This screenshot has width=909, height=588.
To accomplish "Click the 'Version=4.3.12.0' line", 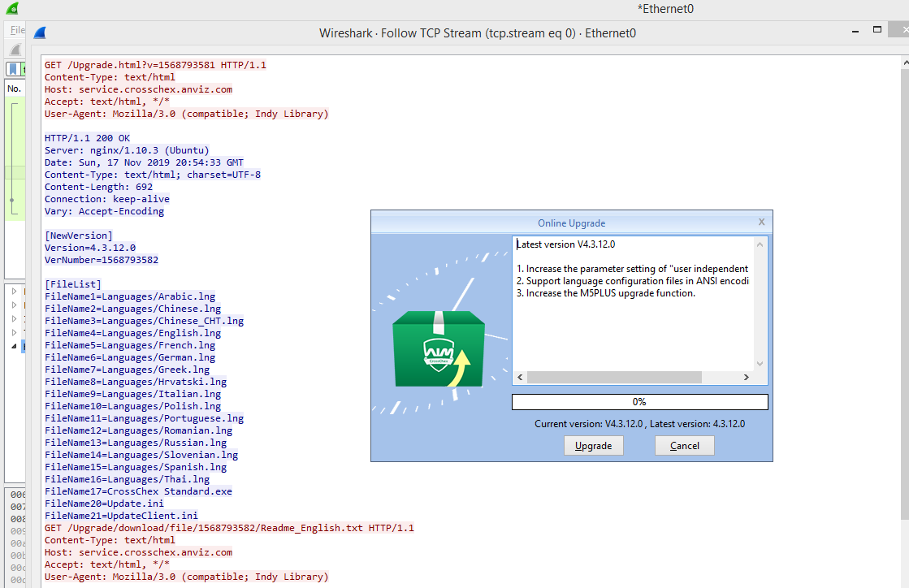I will (x=90, y=248).
